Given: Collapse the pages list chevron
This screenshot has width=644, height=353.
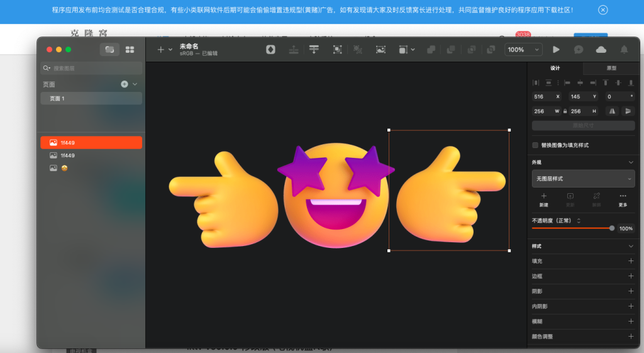Looking at the screenshot, I should point(135,84).
